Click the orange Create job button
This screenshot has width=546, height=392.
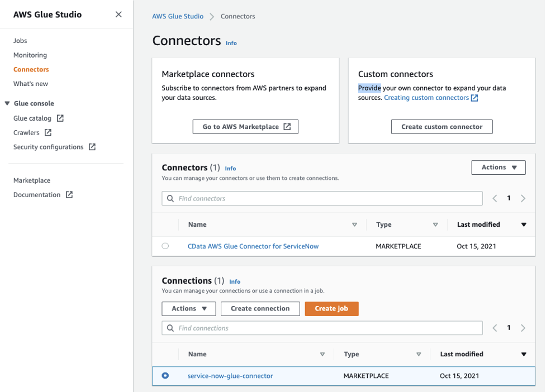(331, 309)
